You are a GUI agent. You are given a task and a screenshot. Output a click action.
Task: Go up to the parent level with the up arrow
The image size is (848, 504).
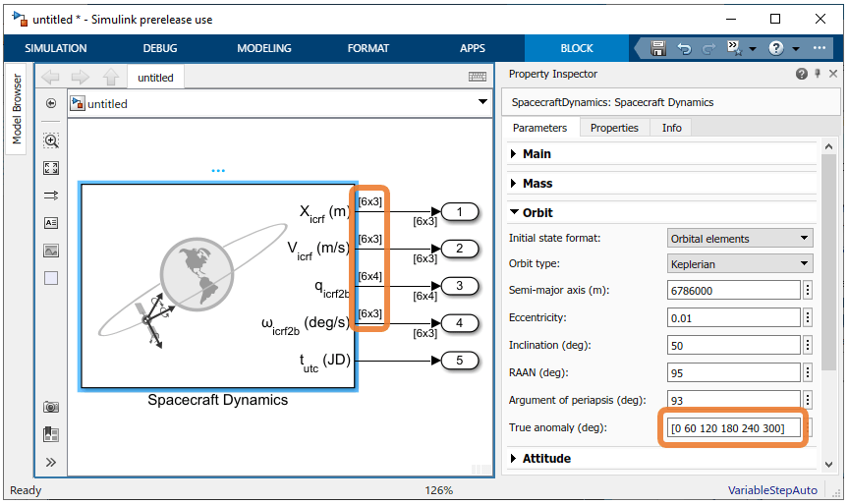[x=111, y=77]
